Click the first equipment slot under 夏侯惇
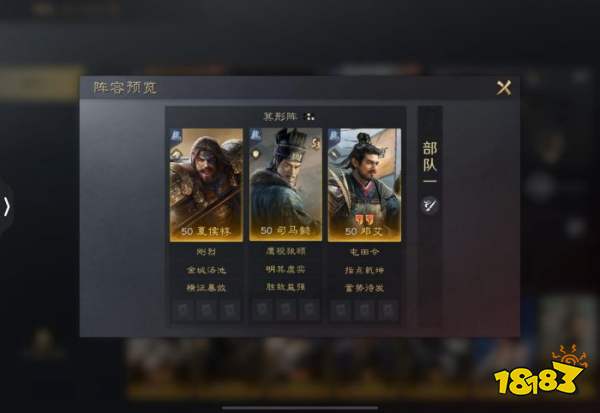600x413 pixels. [183, 310]
